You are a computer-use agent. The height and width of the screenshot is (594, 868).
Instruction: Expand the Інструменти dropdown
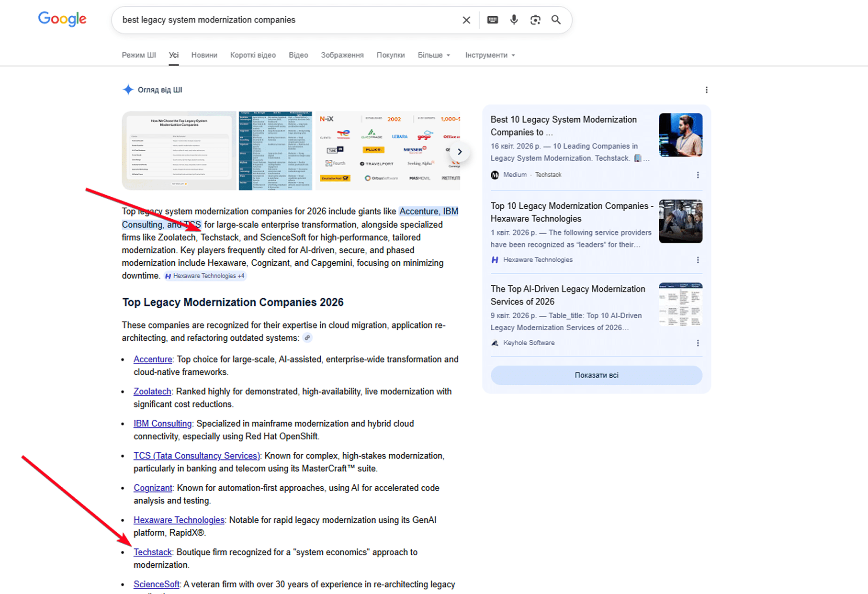(490, 55)
